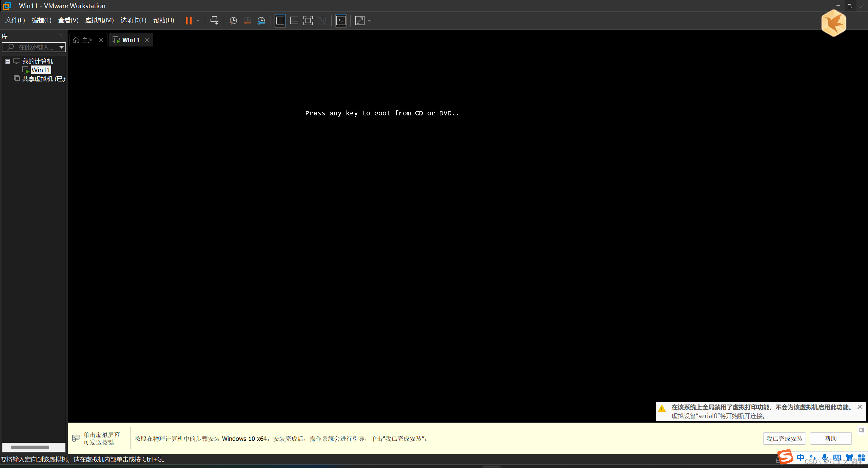Open the 选项卡(T) menu
The height and width of the screenshot is (468, 868).
[x=133, y=20]
